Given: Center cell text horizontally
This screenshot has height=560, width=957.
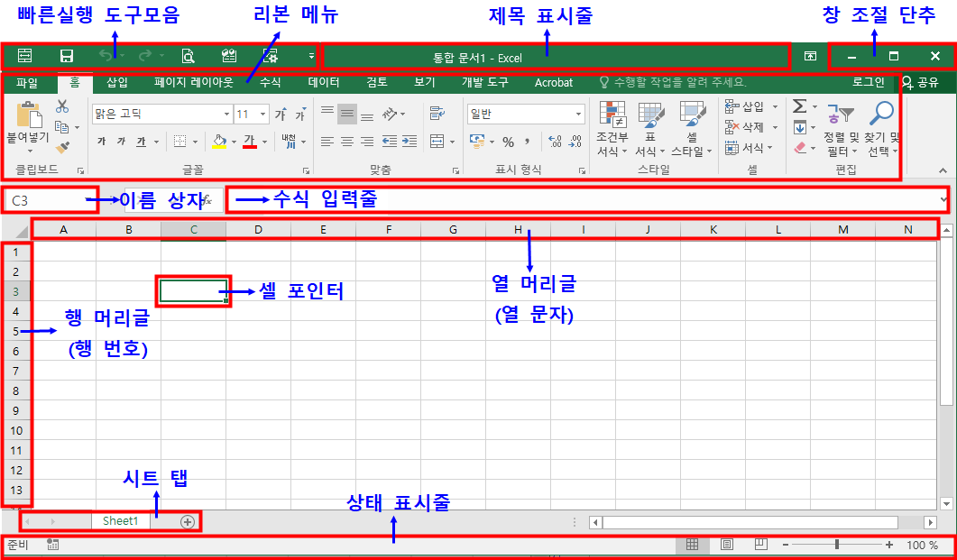Looking at the screenshot, I should click(347, 142).
